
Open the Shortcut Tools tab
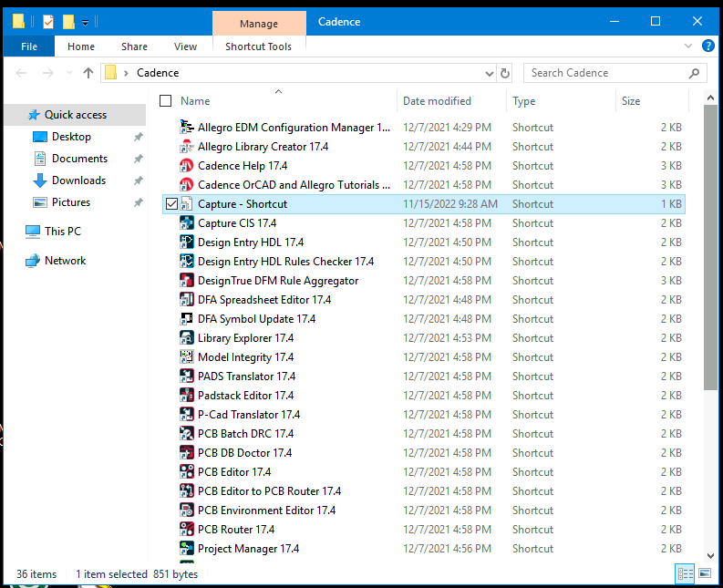pos(258,46)
